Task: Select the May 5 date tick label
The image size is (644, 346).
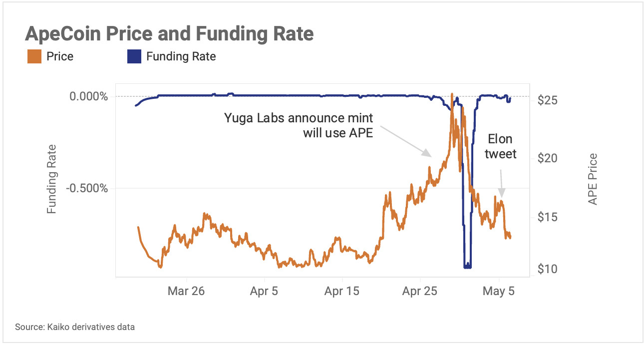Action: click(x=498, y=291)
